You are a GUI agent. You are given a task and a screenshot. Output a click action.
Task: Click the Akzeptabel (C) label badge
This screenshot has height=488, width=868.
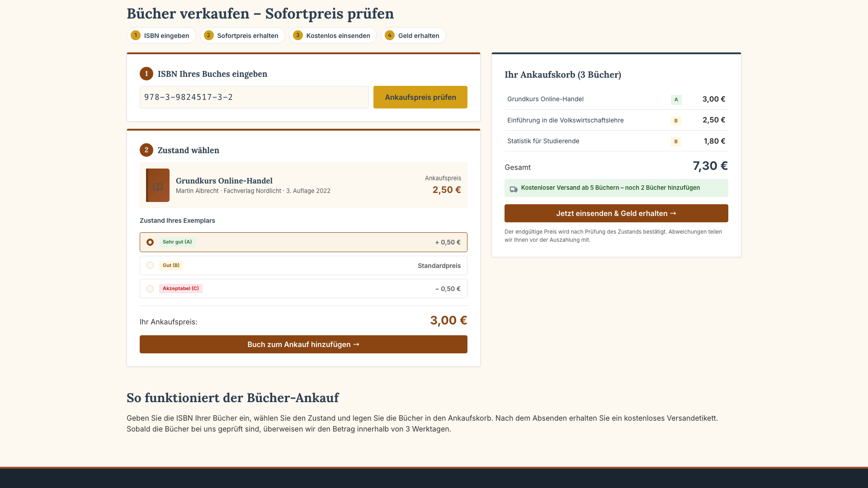click(181, 288)
